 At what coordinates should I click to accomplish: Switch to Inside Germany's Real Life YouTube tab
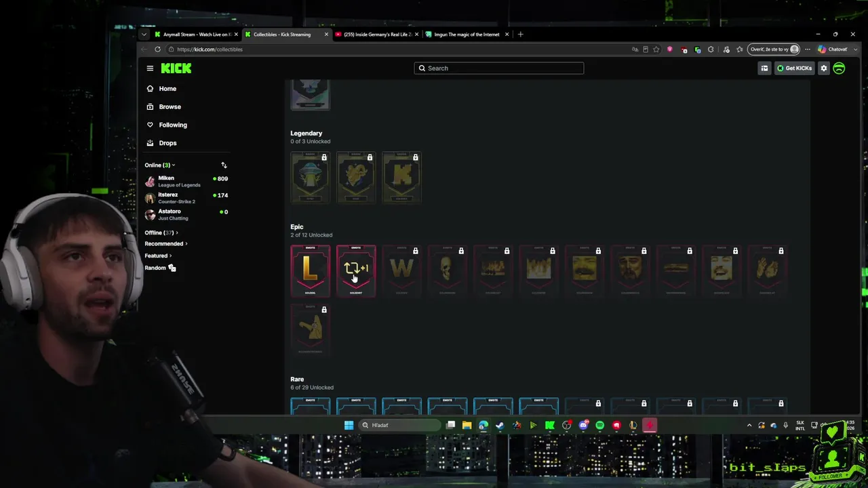[x=377, y=35]
